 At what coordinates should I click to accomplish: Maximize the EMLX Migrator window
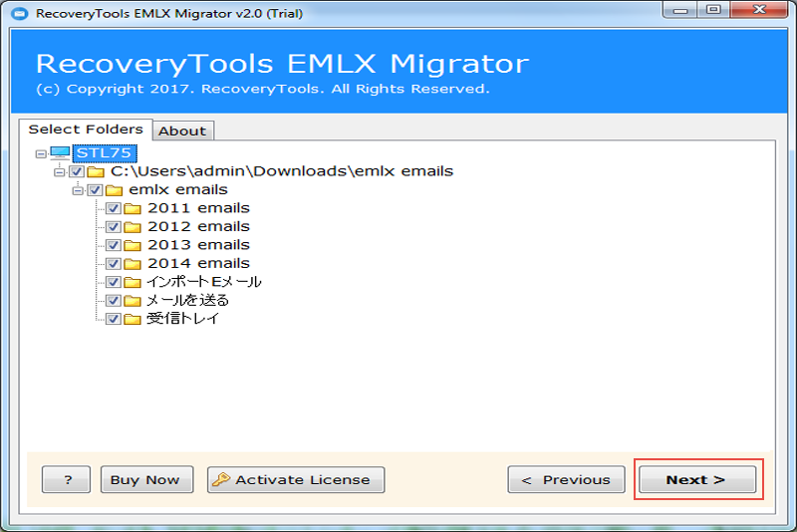click(713, 10)
